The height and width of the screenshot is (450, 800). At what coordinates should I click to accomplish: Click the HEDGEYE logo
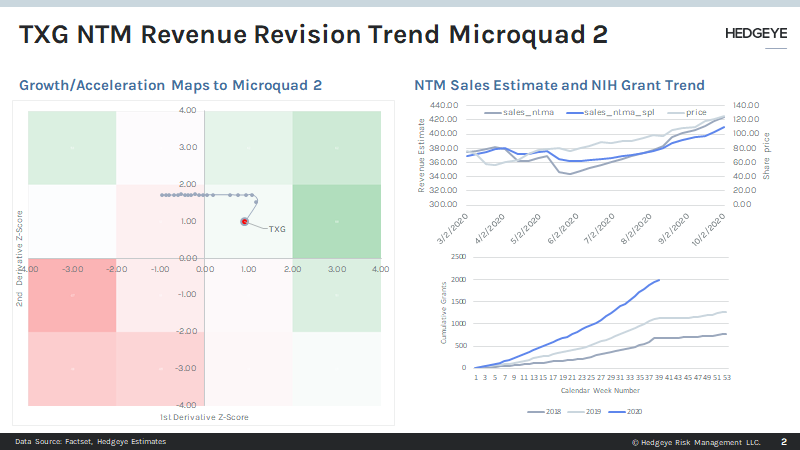click(x=756, y=34)
